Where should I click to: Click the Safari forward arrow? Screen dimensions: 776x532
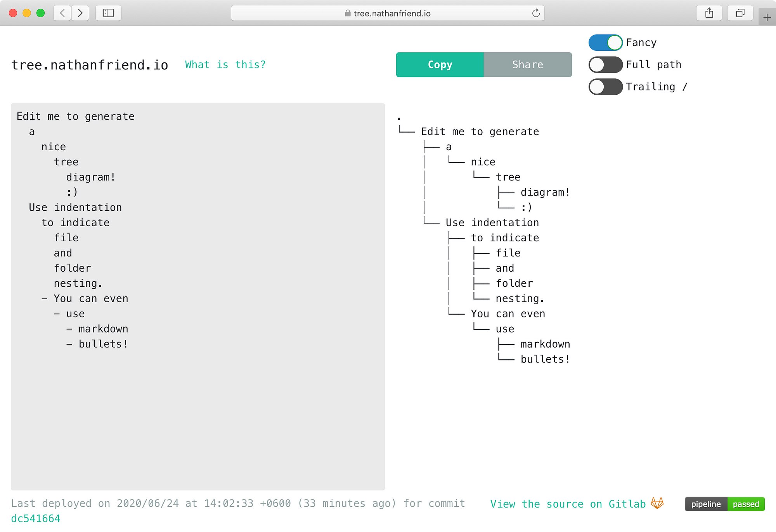coord(80,13)
